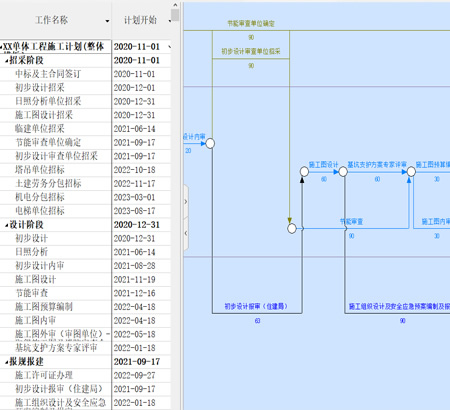Select the node circle at 节能审查 start
Viewport: 450px width, 410px height.
tap(292, 229)
